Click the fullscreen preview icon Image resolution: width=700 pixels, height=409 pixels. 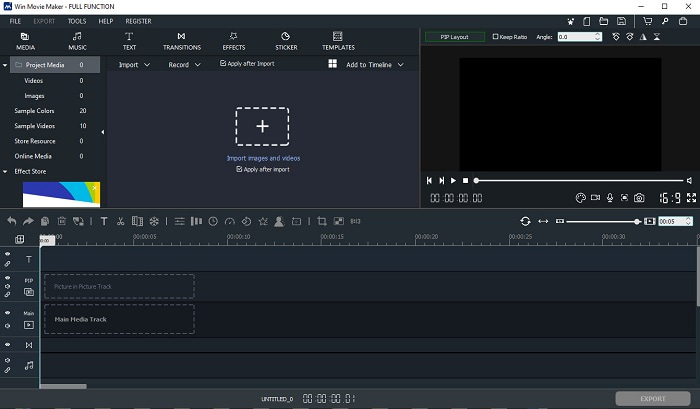[x=692, y=197]
